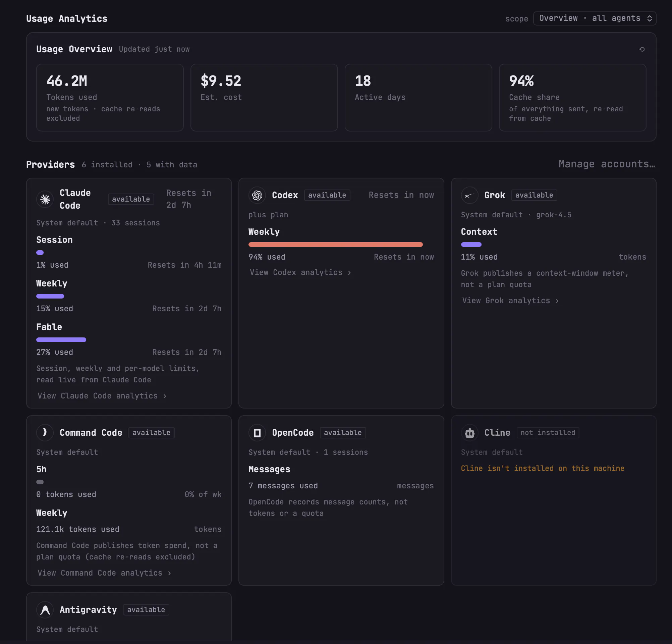Click the plus plan text under Codex
This screenshot has height=644, width=672.
pyautogui.click(x=268, y=215)
